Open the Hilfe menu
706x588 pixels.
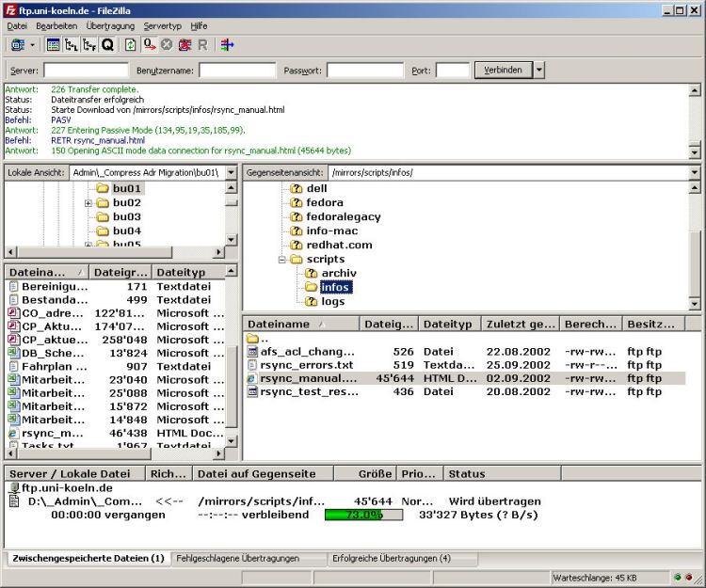coord(199,26)
